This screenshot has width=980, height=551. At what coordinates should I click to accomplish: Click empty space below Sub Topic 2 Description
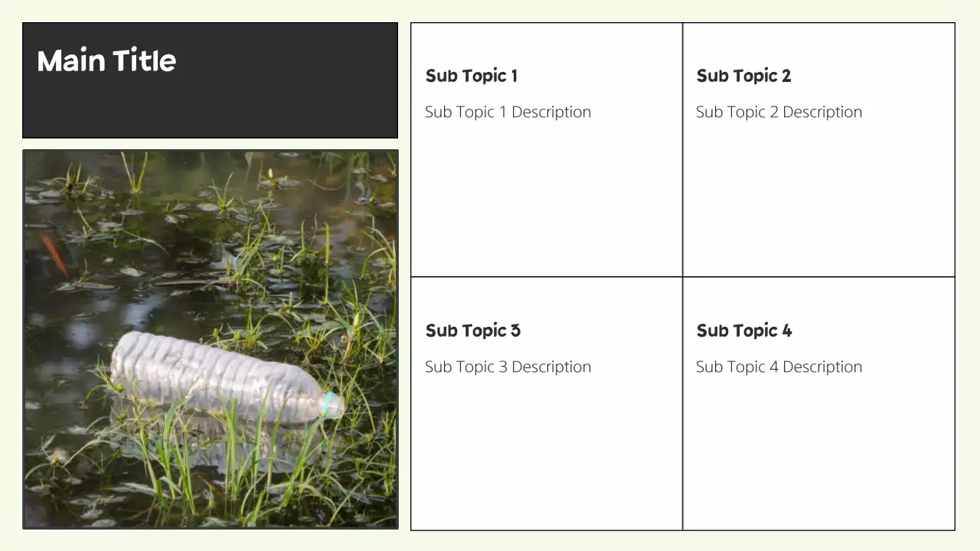tap(818, 199)
